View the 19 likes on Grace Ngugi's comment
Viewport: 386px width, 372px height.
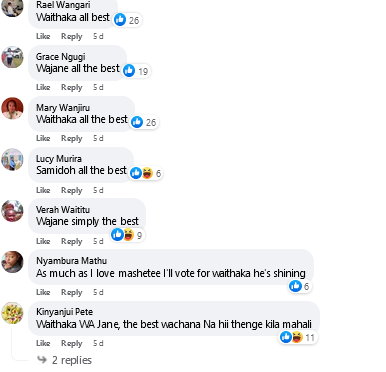coord(136,71)
